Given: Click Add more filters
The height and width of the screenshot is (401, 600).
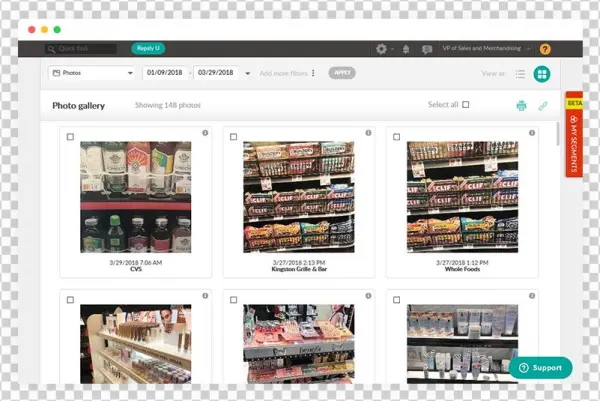Looking at the screenshot, I should pos(284,73).
